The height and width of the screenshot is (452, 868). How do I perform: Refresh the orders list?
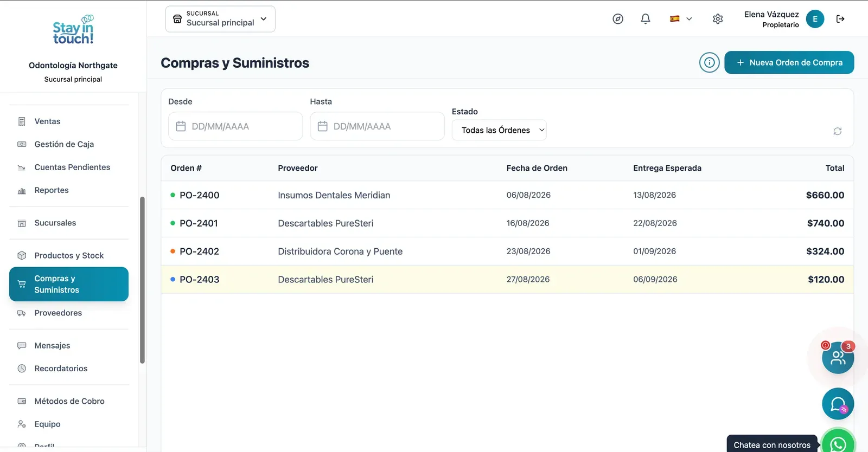838,131
